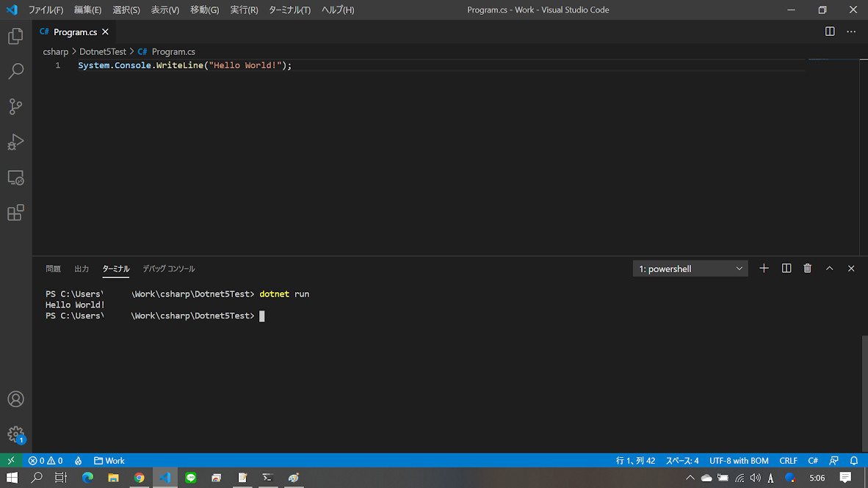This screenshot has height=488, width=868.
Task: Open the '1: powershell' terminal dropdown
Action: point(689,268)
